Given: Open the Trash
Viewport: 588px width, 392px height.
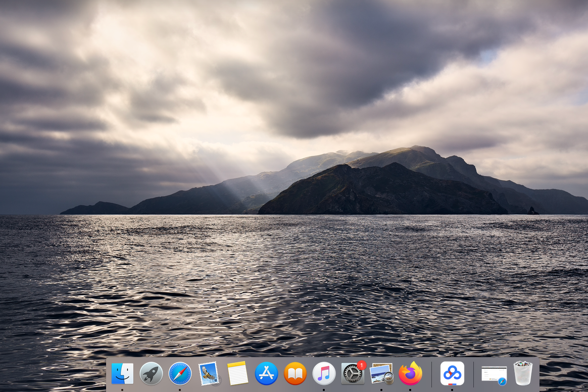Looking at the screenshot, I should coord(523,374).
